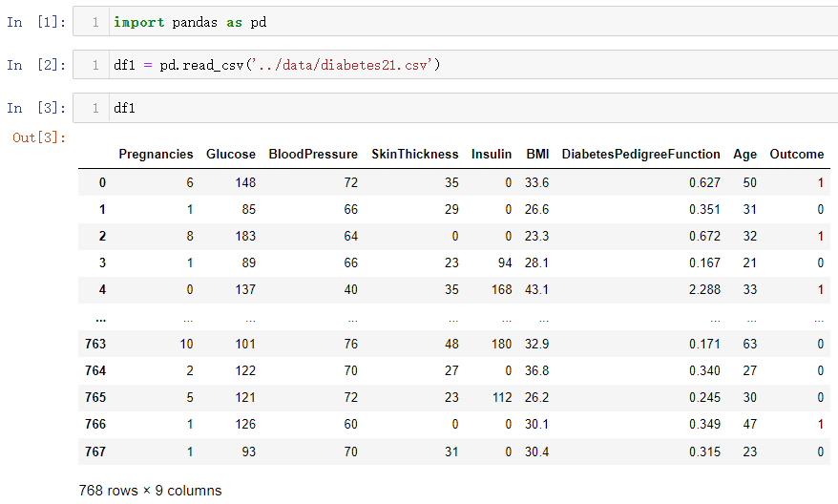Click row index 767

click(x=95, y=451)
